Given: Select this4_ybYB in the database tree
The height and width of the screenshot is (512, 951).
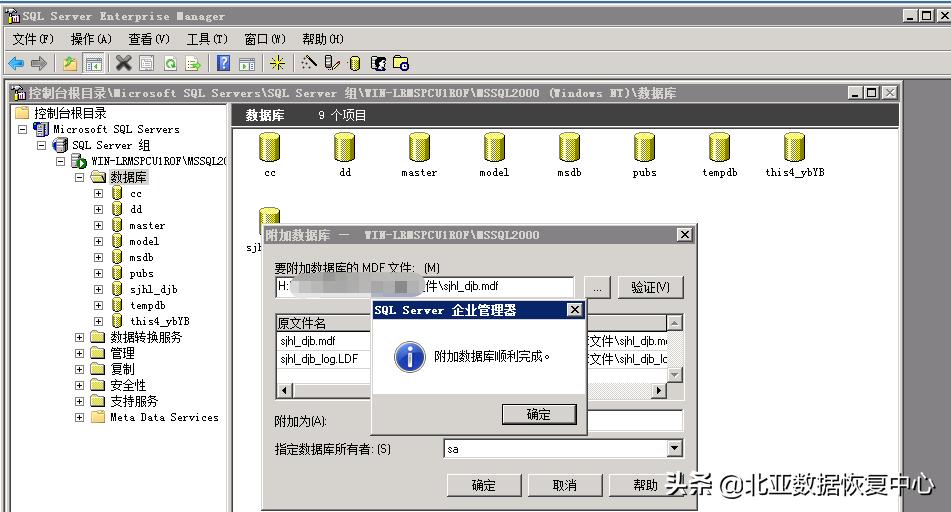Looking at the screenshot, I should click(160, 322).
